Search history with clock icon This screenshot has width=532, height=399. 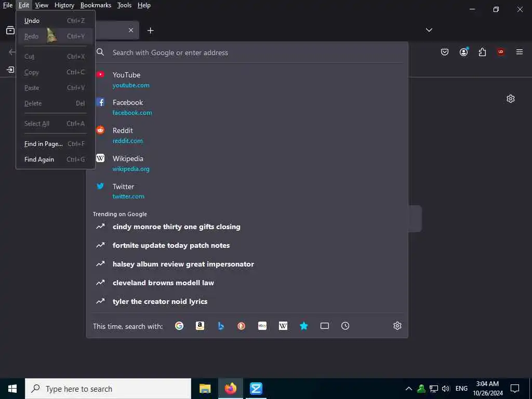pos(345,326)
